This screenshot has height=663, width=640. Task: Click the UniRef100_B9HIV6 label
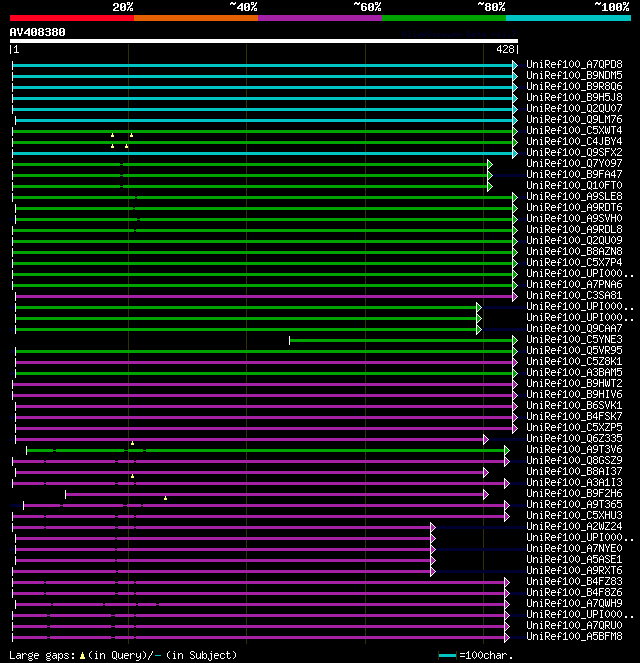pos(574,395)
